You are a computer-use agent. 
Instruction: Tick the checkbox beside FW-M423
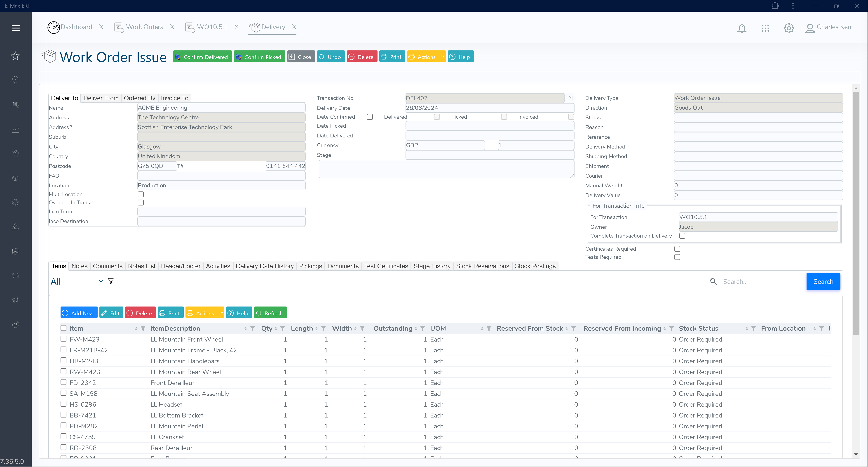click(x=63, y=339)
